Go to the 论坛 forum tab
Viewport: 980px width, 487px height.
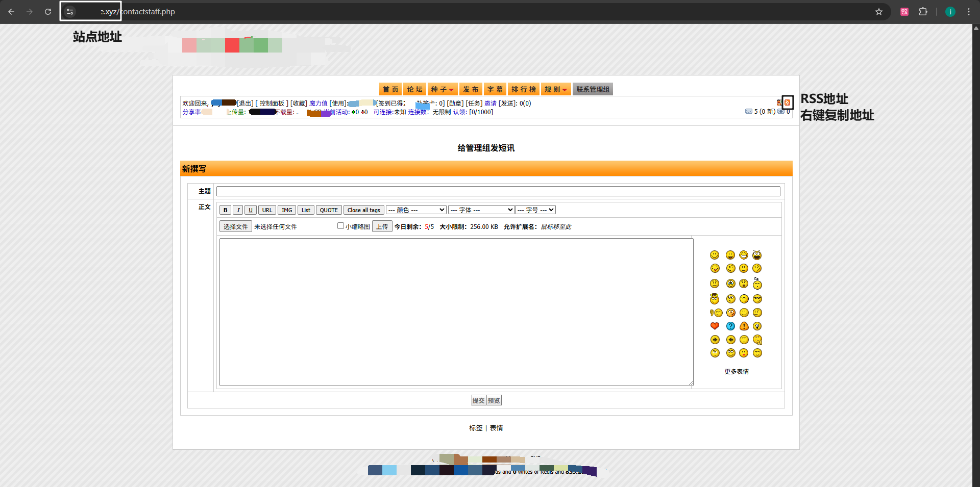point(414,89)
